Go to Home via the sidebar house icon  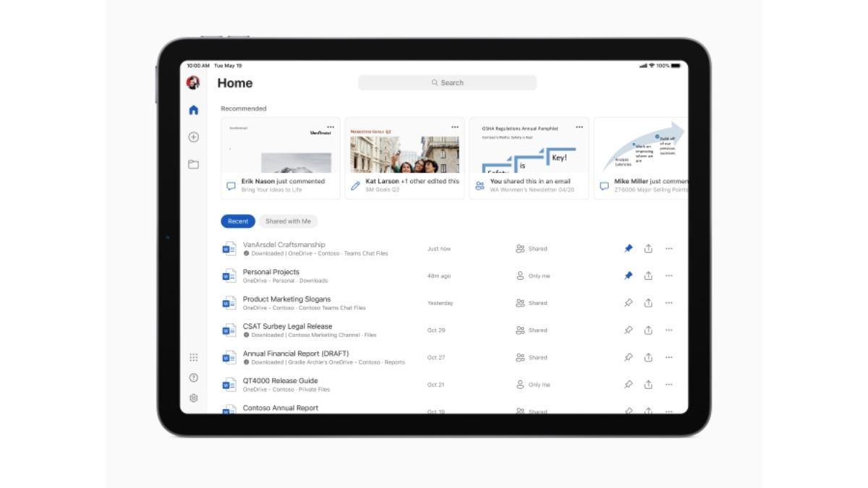193,111
